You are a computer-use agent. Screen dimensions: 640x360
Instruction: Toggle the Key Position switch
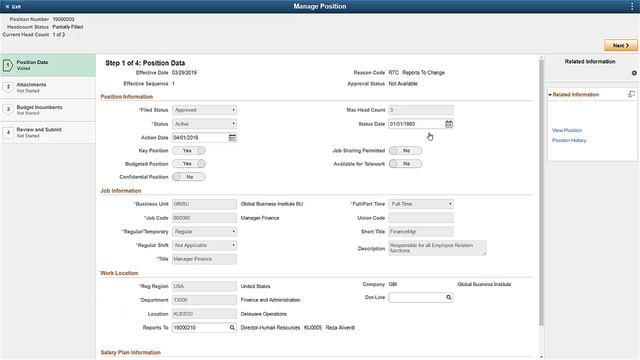click(189, 151)
